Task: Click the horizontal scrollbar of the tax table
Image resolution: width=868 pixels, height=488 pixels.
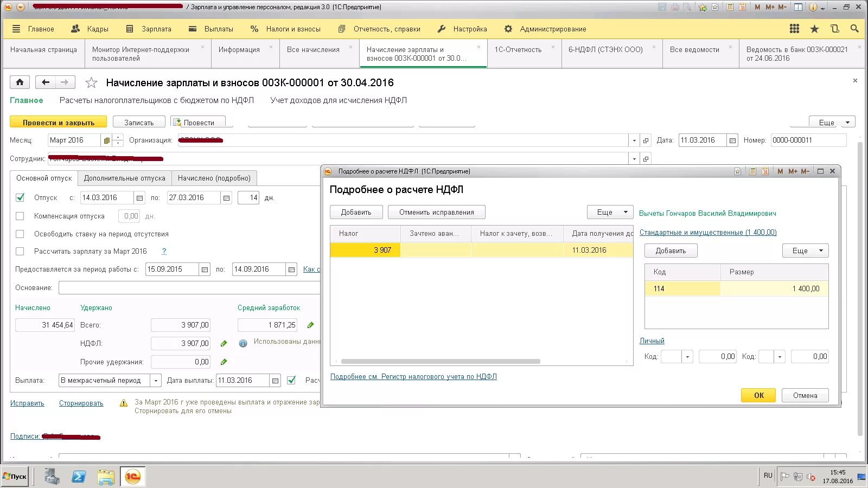Action: click(441, 361)
